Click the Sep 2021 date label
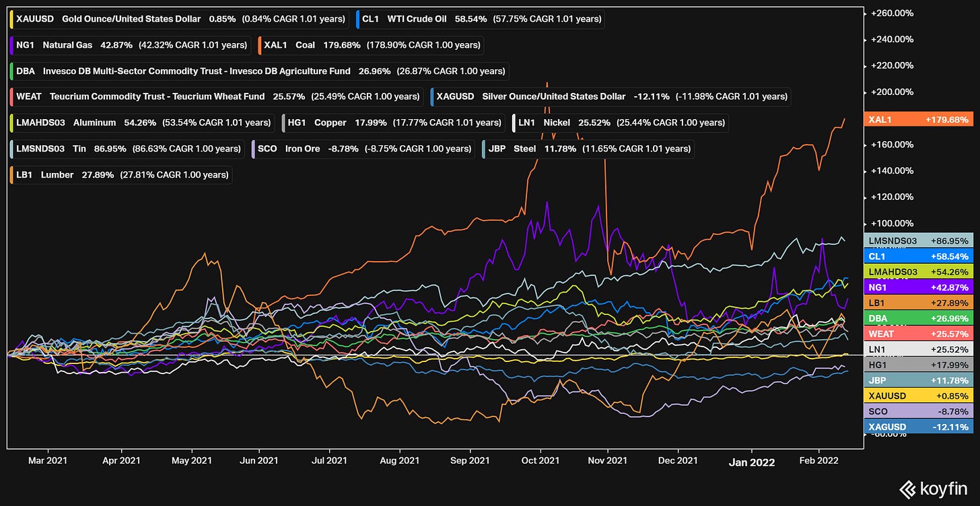Image resolution: width=980 pixels, height=506 pixels. (x=470, y=461)
